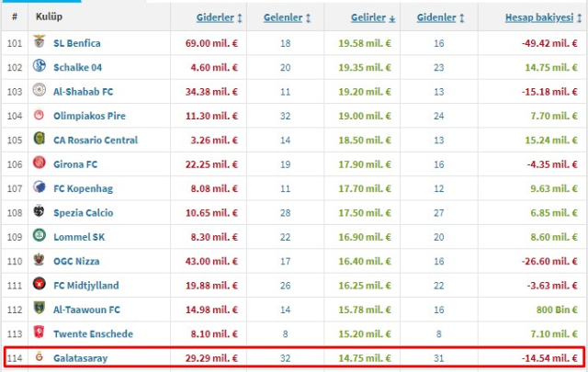Select Benfica's 69.00 mil. € expenses cell

click(x=211, y=43)
